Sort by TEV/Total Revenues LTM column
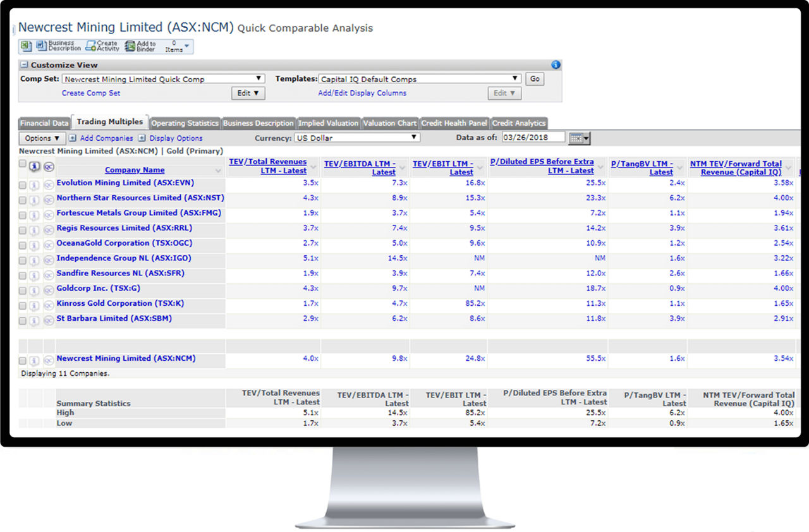 point(267,166)
